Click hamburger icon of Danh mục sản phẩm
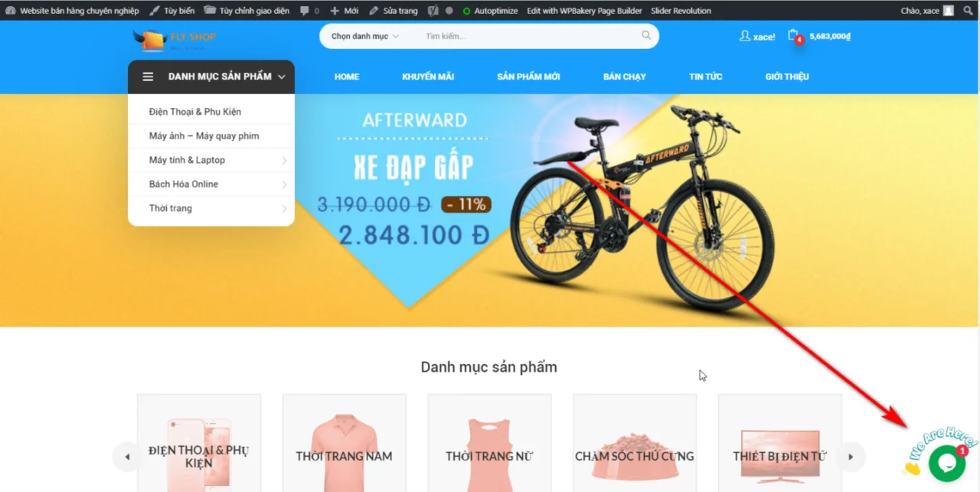The image size is (980, 492). tap(149, 77)
